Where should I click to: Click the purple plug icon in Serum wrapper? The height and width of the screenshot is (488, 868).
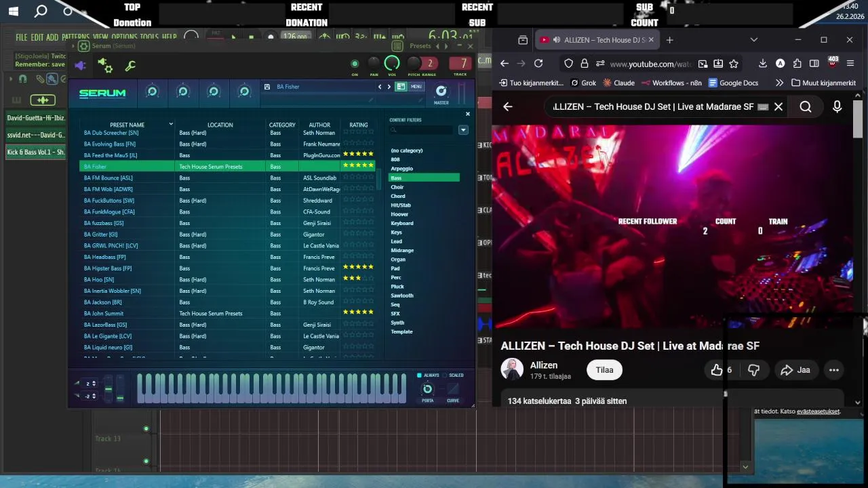(x=80, y=66)
